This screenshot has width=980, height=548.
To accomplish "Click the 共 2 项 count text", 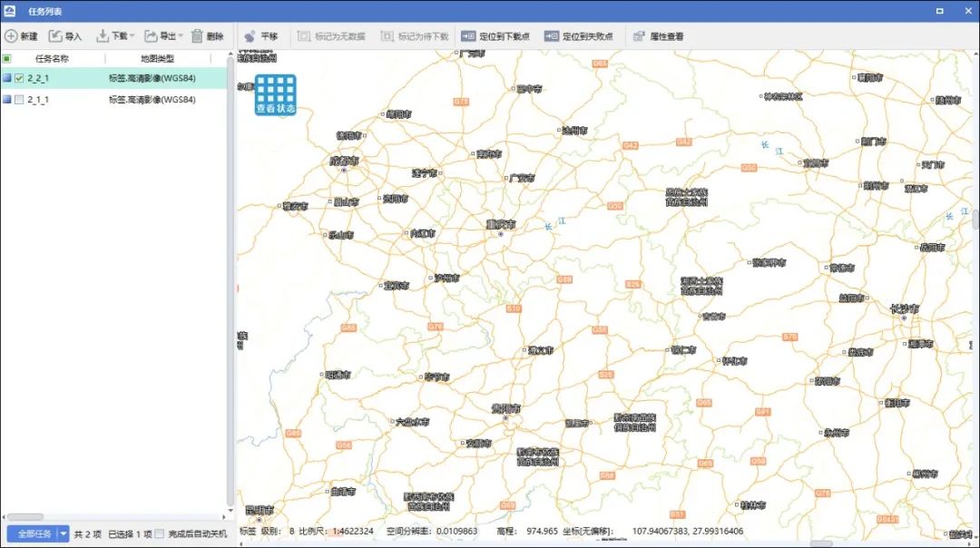I will point(87,533).
